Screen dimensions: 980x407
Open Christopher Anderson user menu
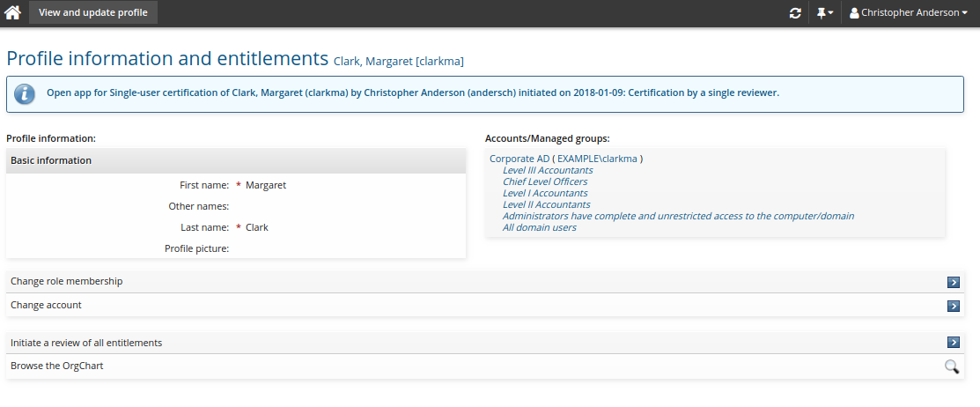(909, 13)
